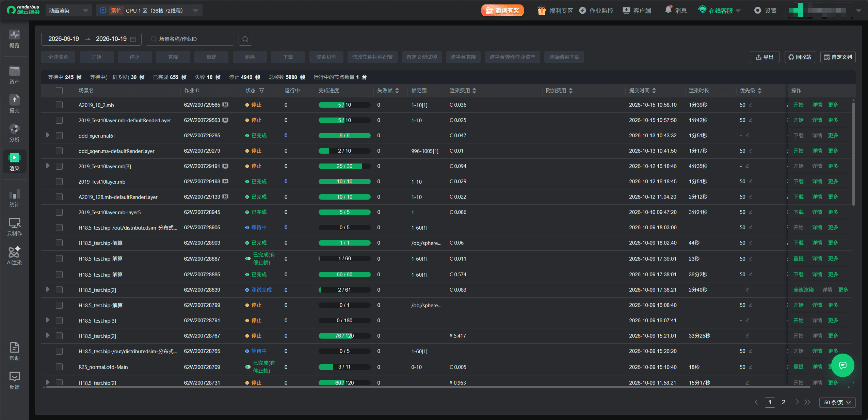Click the 场景名称/作业ID search field

click(x=190, y=39)
